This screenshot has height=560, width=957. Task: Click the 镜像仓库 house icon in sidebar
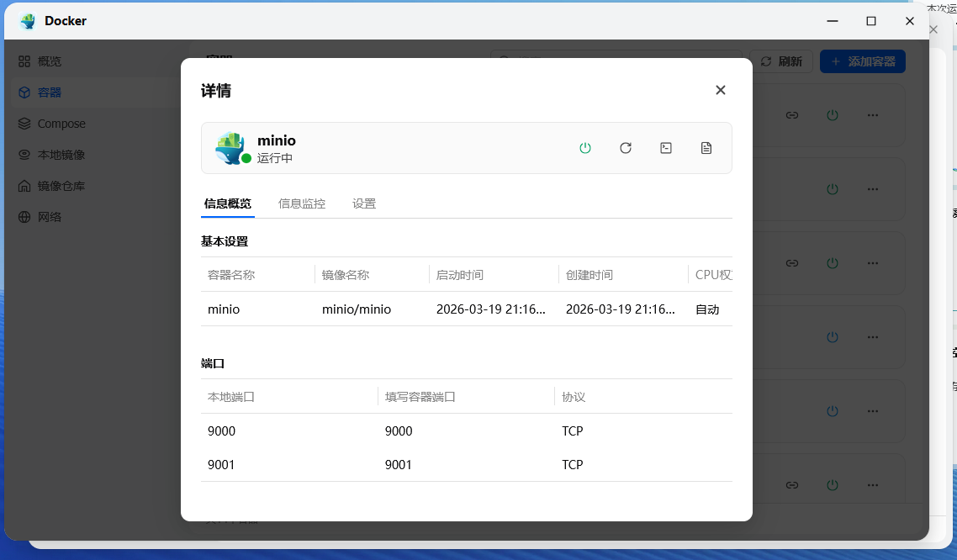[x=24, y=186]
